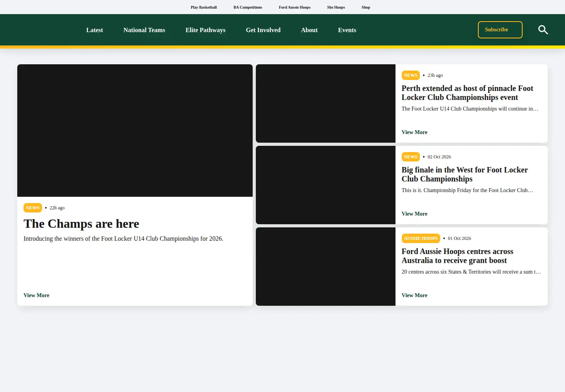Open the Get Involved menu
Viewport: 565px width, 392px height.
click(x=263, y=30)
